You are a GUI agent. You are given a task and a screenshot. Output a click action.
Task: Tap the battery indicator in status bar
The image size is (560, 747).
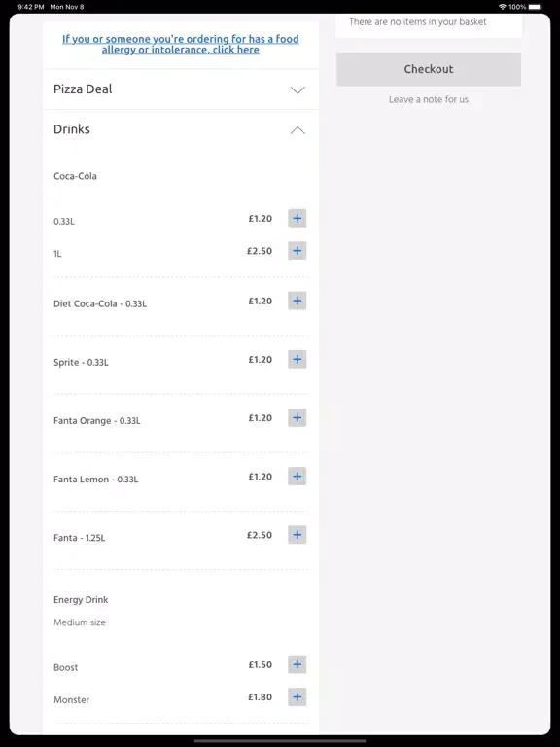pos(536,7)
